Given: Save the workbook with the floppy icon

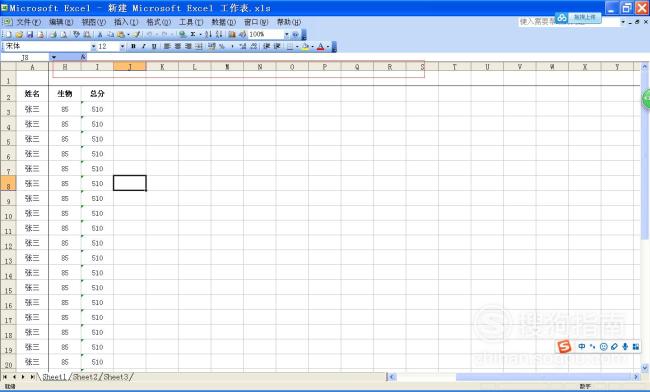Looking at the screenshot, I should 29,34.
